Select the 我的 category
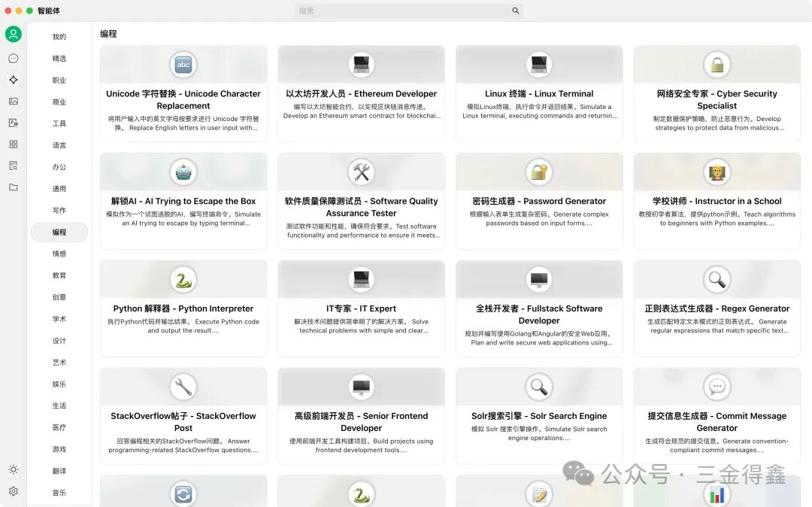The image size is (812, 507). click(59, 37)
